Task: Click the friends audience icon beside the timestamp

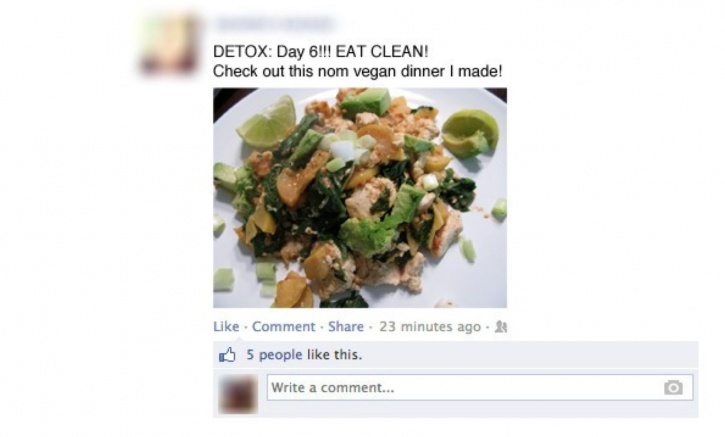Action: 501,327
